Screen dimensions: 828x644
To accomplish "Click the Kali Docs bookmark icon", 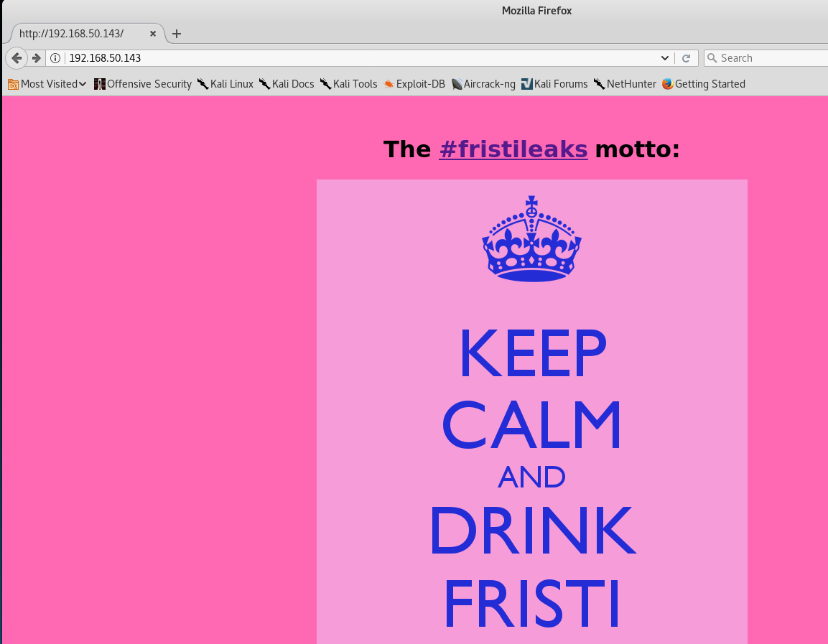I will coord(264,84).
